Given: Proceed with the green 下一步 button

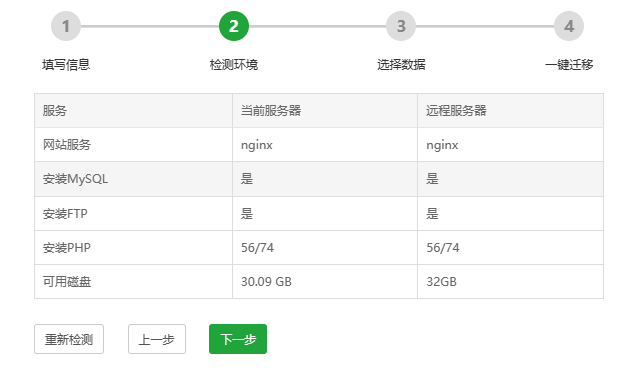Looking at the screenshot, I should [x=238, y=339].
